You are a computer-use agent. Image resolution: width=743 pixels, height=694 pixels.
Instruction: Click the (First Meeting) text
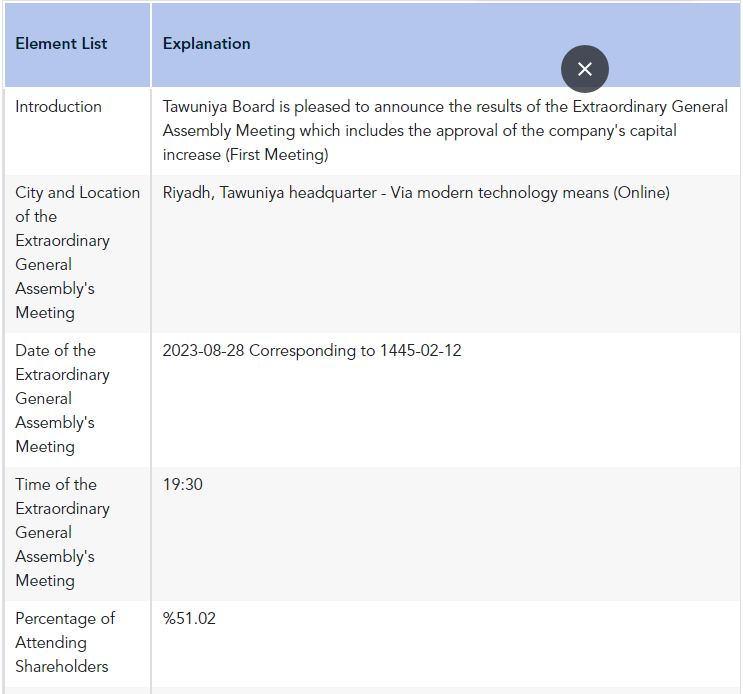click(x=277, y=155)
